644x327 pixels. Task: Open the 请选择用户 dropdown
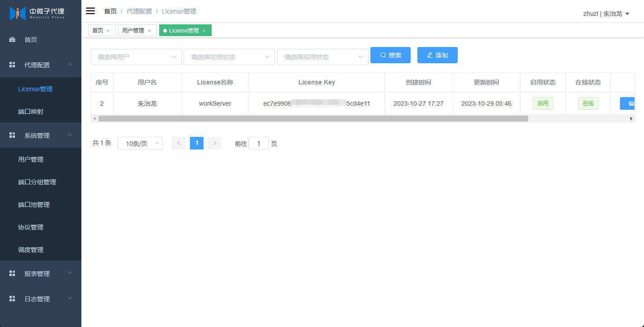136,57
